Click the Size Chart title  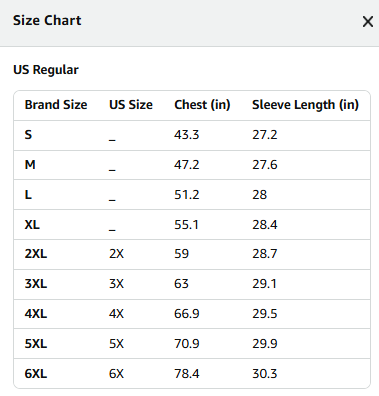(47, 21)
